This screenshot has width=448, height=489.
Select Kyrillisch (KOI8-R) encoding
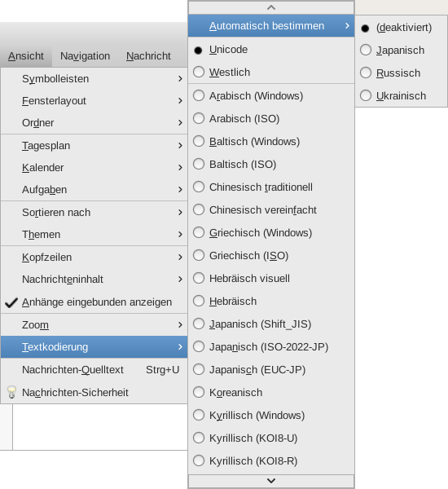click(271, 460)
